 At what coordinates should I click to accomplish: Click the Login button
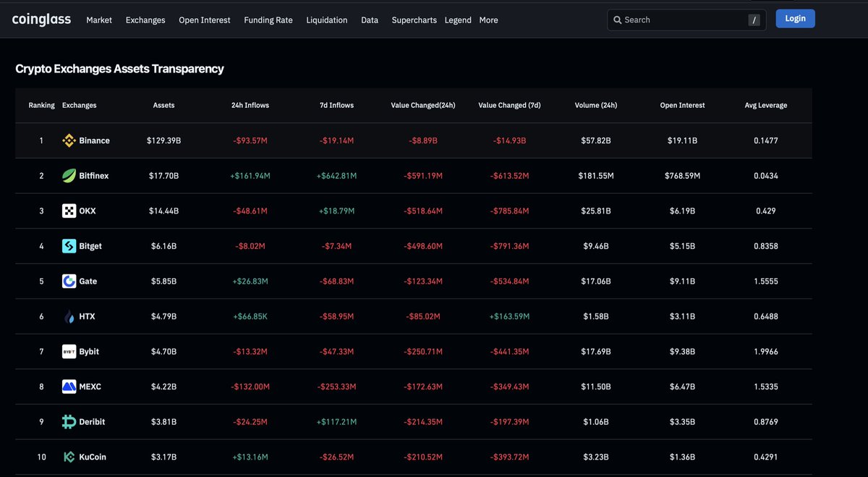click(x=795, y=19)
